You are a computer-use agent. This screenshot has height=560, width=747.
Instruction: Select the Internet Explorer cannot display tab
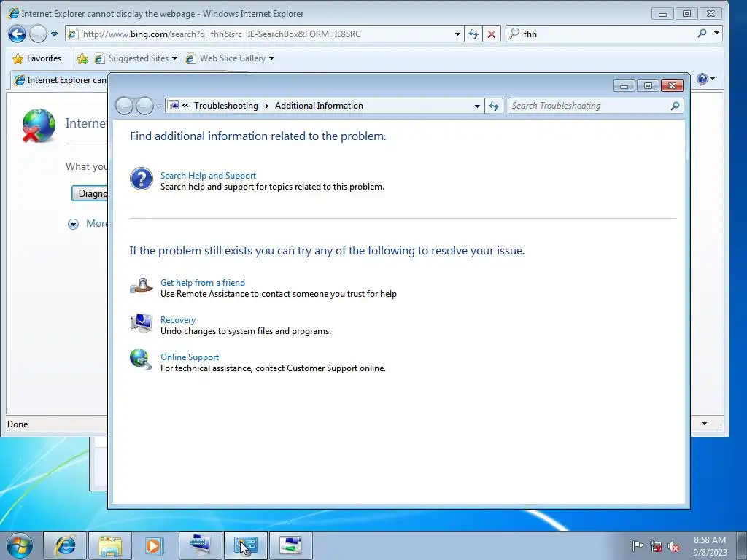tap(60, 80)
